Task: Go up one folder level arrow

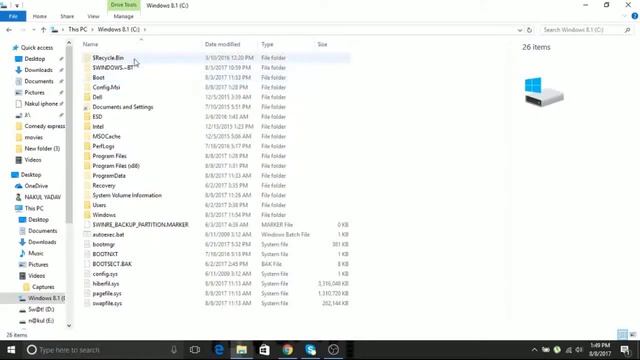Action: click(43, 30)
